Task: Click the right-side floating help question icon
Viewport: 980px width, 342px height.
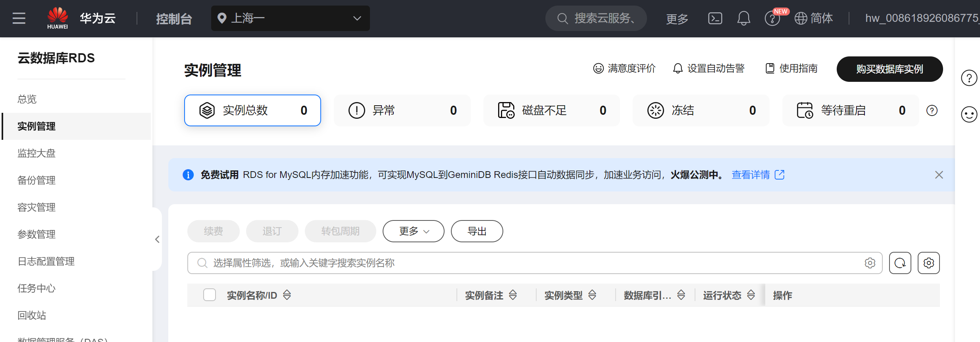Action: [969, 78]
